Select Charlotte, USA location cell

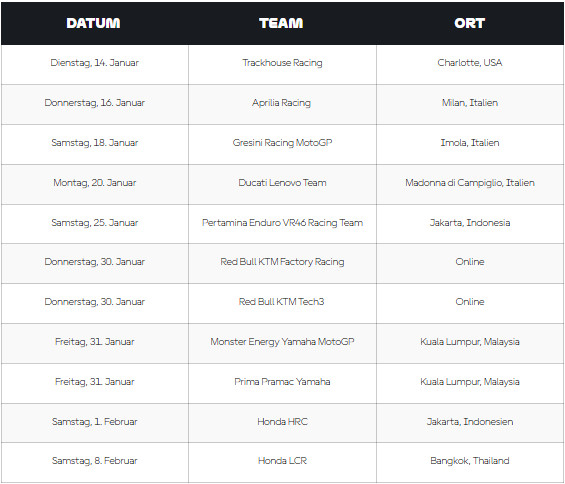coord(470,63)
